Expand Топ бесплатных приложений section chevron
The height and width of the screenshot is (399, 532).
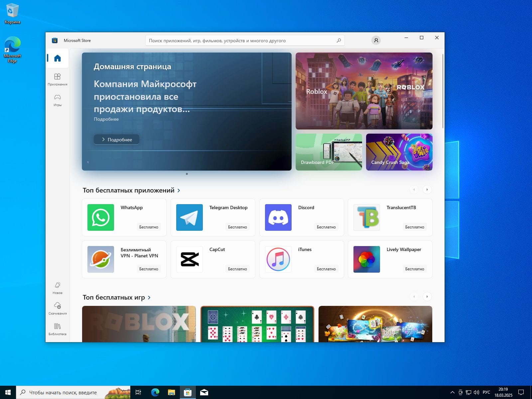tap(179, 191)
